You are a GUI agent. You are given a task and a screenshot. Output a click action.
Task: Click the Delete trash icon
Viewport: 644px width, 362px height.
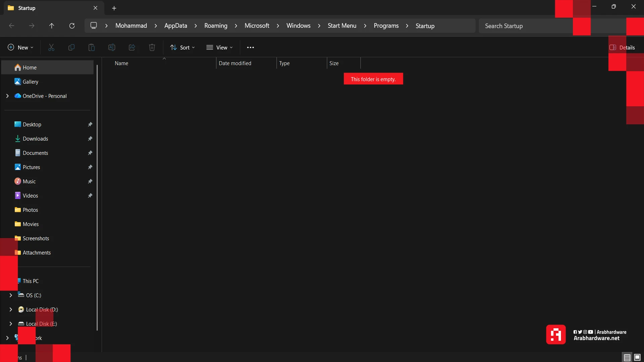(152, 47)
